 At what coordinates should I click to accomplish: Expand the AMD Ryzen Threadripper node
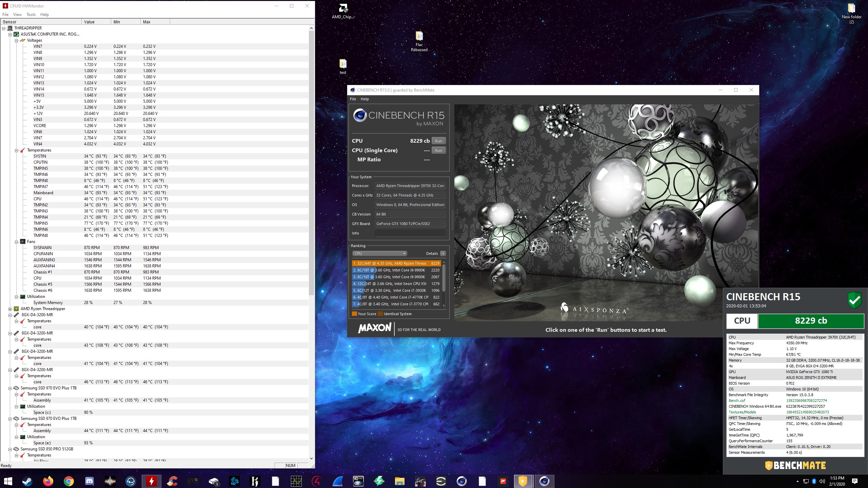10,309
